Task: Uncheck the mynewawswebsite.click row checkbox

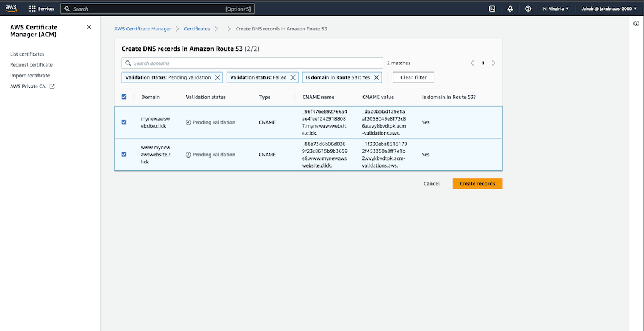Action: tap(124, 122)
